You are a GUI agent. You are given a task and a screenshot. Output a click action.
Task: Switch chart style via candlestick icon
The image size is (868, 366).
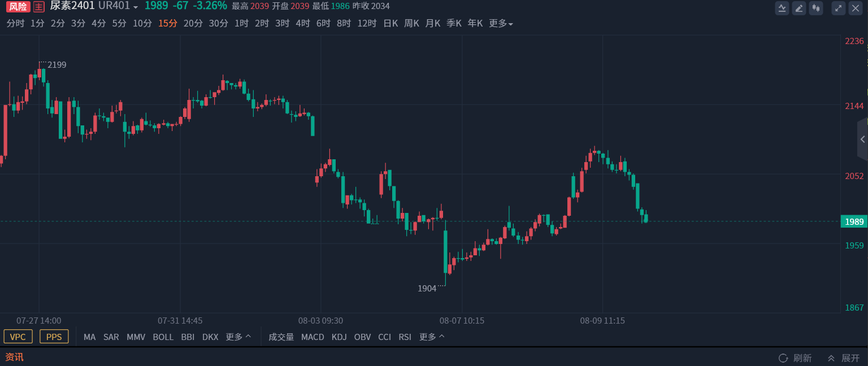815,8
